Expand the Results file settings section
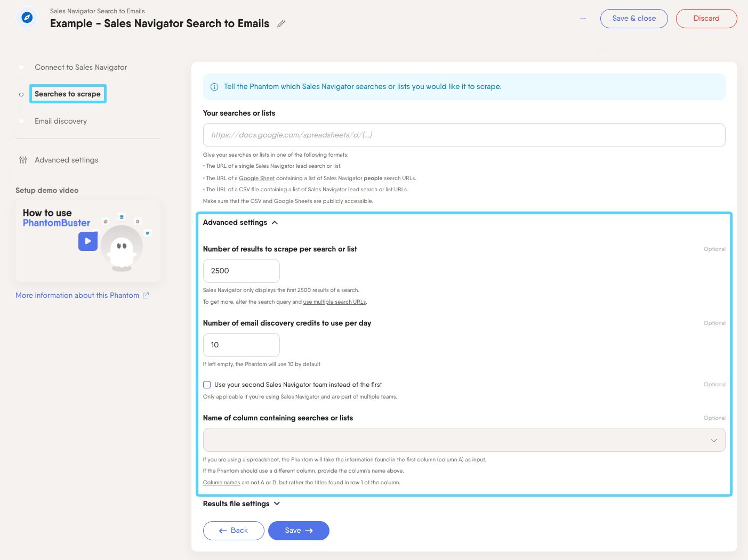748x560 pixels. [242, 504]
